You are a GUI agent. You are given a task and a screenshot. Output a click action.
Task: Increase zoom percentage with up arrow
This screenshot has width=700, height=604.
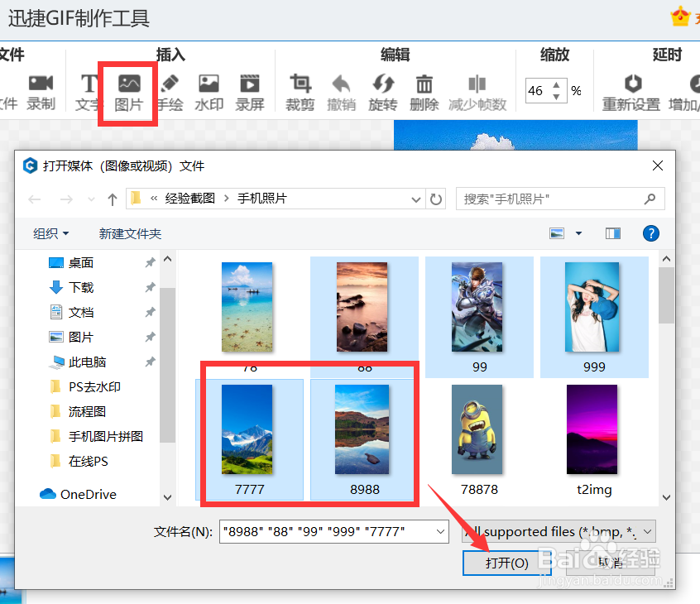tap(556, 85)
